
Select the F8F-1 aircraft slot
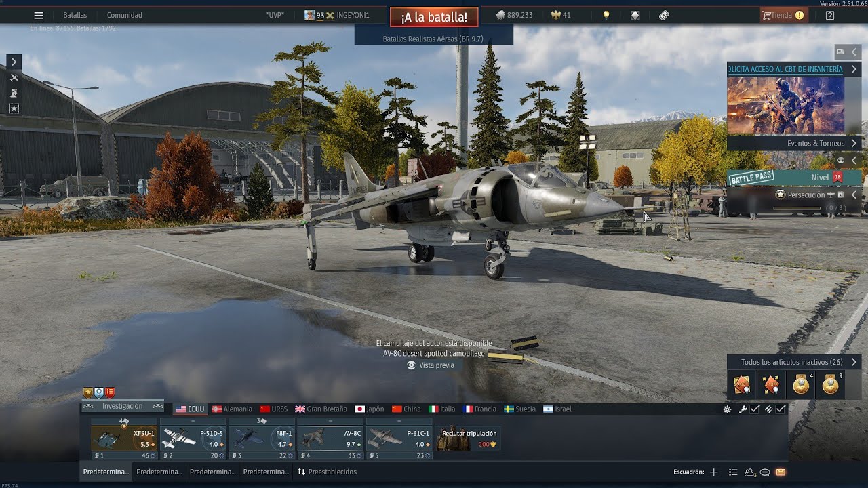tap(261, 439)
